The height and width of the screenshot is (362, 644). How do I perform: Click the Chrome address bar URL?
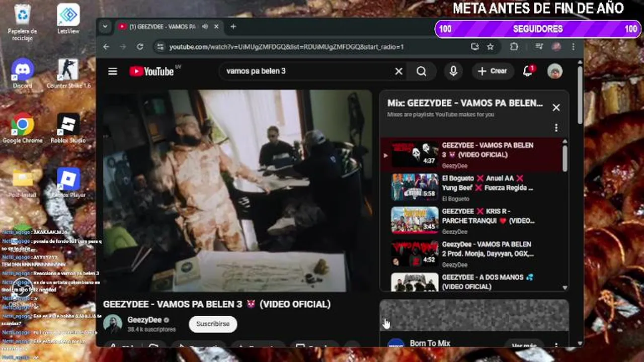click(287, 47)
